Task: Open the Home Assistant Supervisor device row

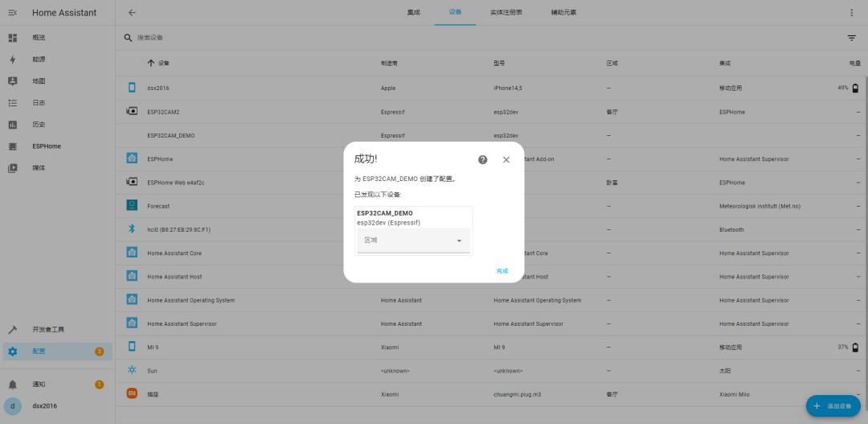Action: [492, 323]
